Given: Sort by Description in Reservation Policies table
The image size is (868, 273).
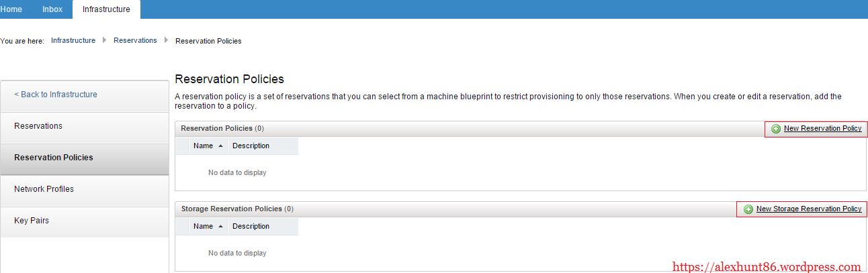Looking at the screenshot, I should point(251,146).
